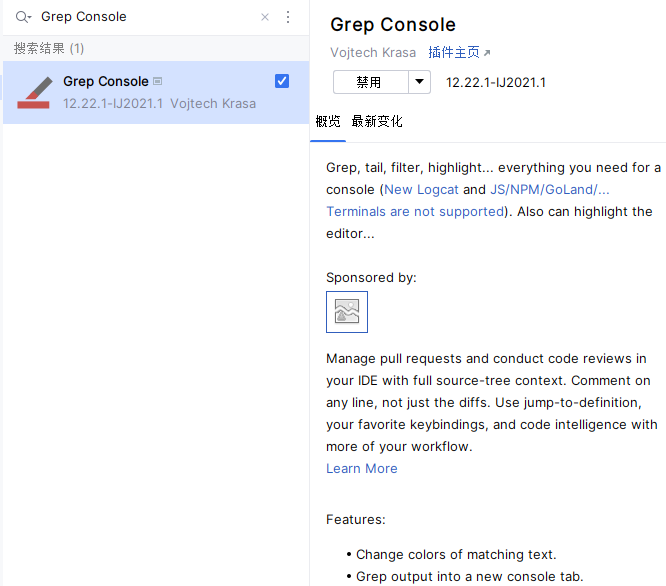This screenshot has height=586, width=666.
Task: Click the small tag icon beside Grep Console
Action: point(158,81)
